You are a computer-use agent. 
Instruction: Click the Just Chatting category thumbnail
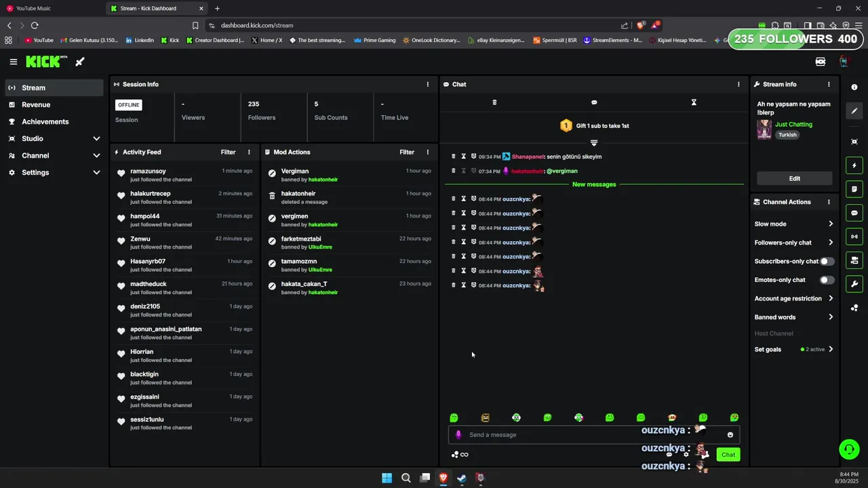pyautogui.click(x=764, y=129)
